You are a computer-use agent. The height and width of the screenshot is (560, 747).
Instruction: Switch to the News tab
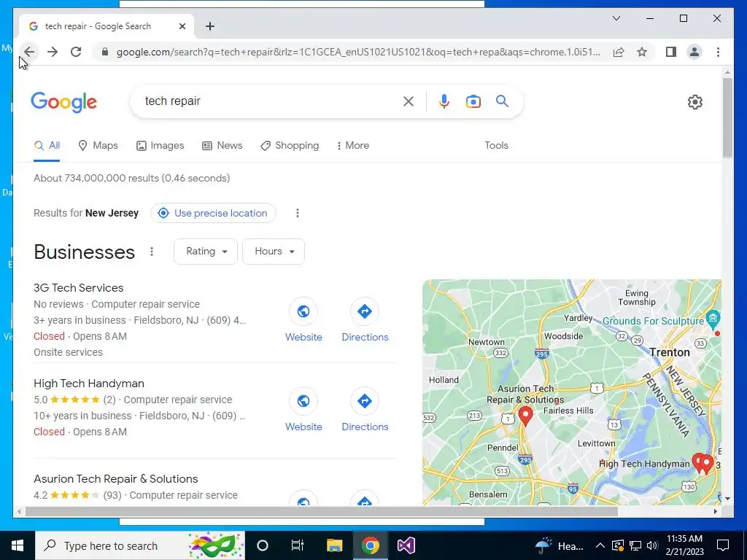tap(222, 145)
